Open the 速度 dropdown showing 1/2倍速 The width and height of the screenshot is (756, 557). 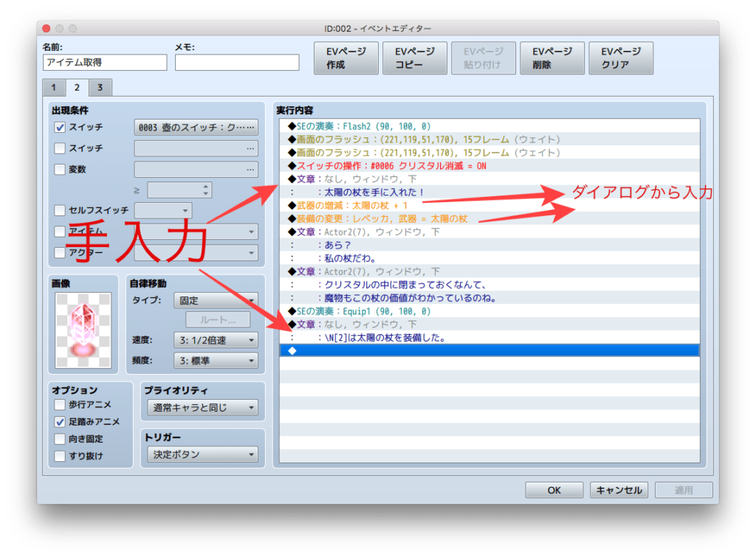click(x=216, y=340)
